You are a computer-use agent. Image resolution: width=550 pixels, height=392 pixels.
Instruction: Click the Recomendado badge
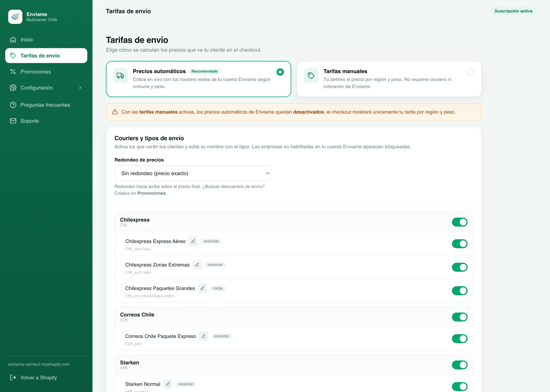point(204,71)
